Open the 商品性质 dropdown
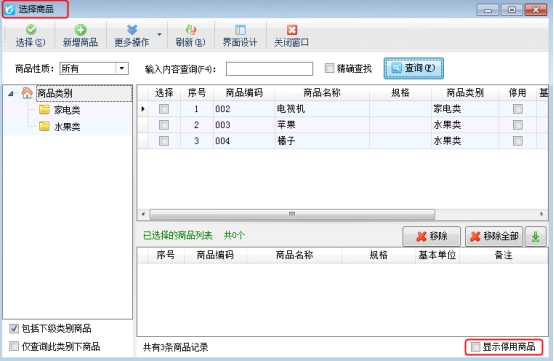Screen dimensions: 554x361 click(x=122, y=68)
